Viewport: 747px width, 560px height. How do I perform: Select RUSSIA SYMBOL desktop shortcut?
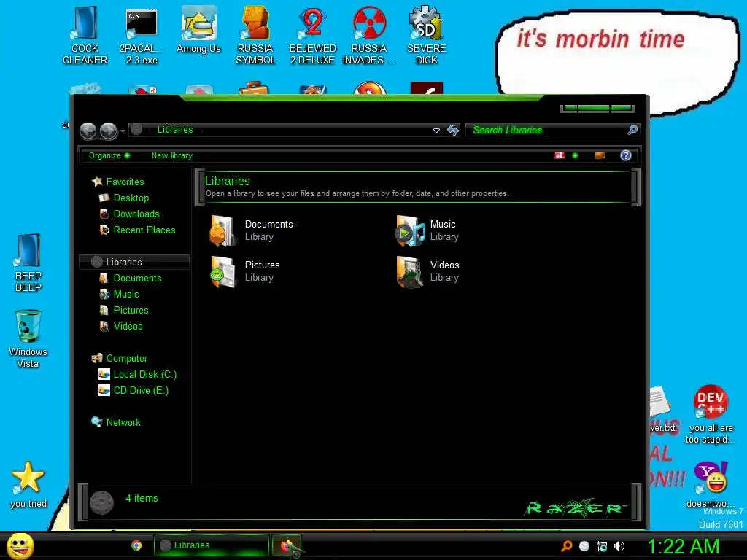point(255,35)
